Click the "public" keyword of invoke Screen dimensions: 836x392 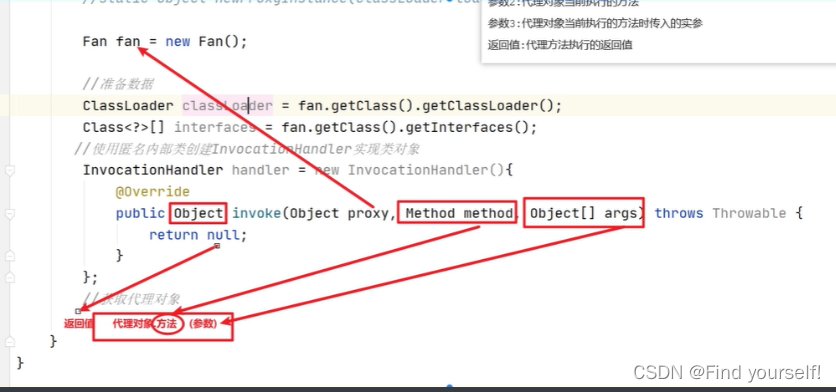tap(140, 214)
